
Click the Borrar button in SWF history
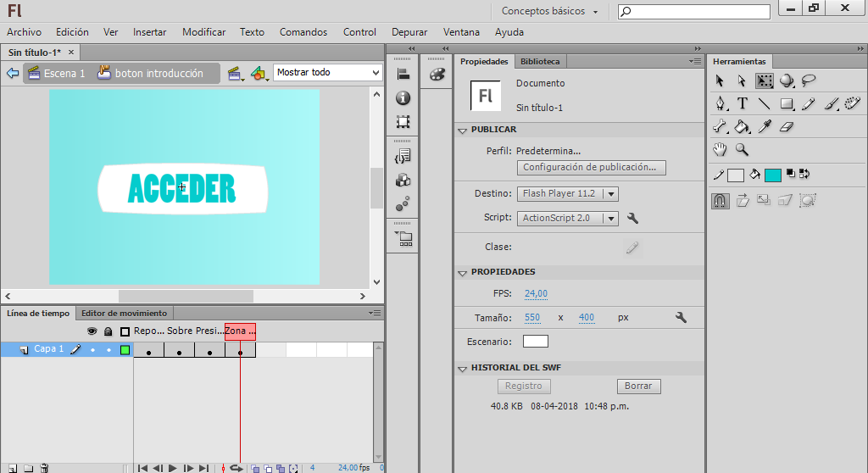[x=638, y=386]
